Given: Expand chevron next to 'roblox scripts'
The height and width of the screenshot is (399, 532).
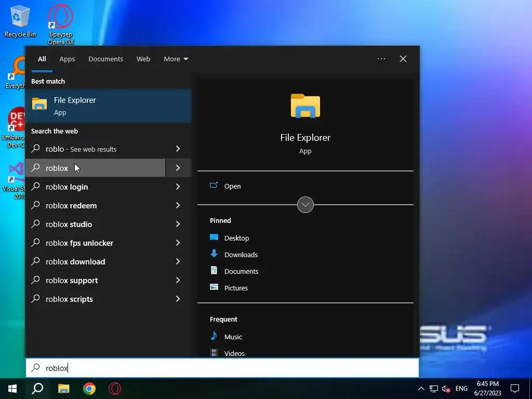Looking at the screenshot, I should (x=178, y=298).
